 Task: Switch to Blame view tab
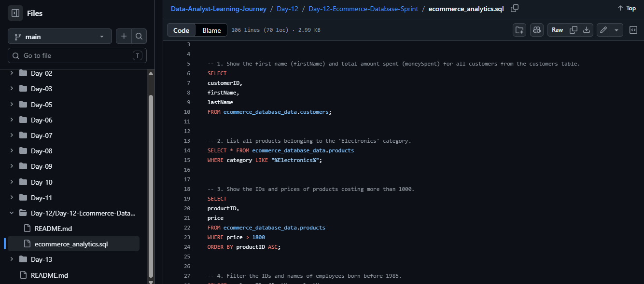coord(211,30)
